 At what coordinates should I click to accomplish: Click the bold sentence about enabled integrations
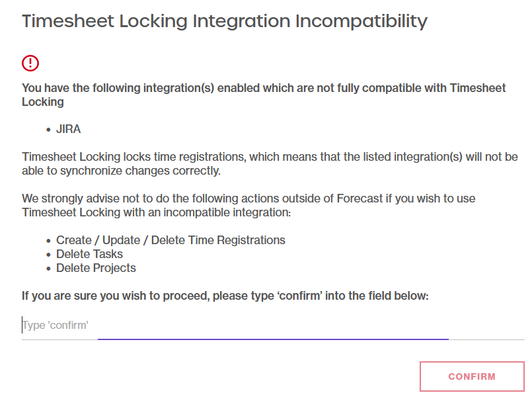point(264,95)
